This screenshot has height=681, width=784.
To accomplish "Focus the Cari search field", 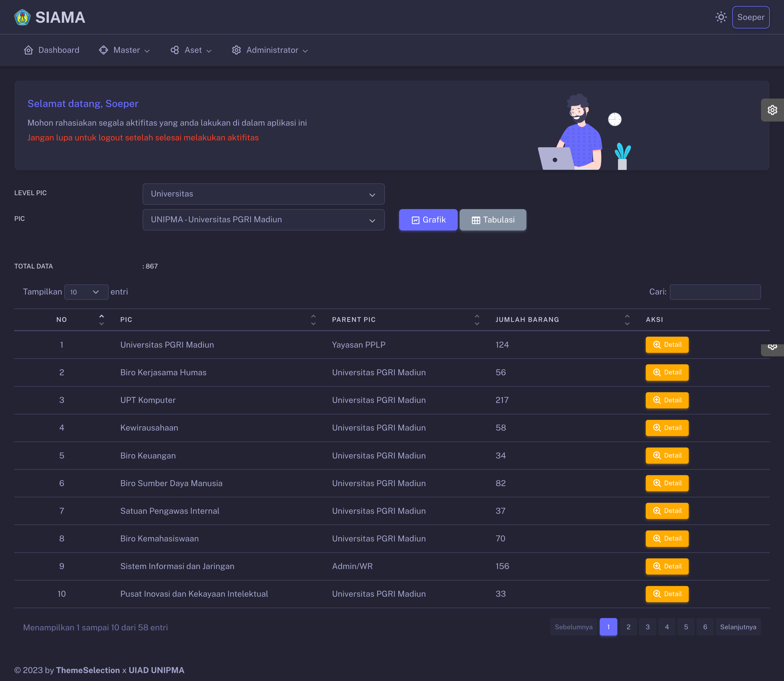I will [x=714, y=292].
